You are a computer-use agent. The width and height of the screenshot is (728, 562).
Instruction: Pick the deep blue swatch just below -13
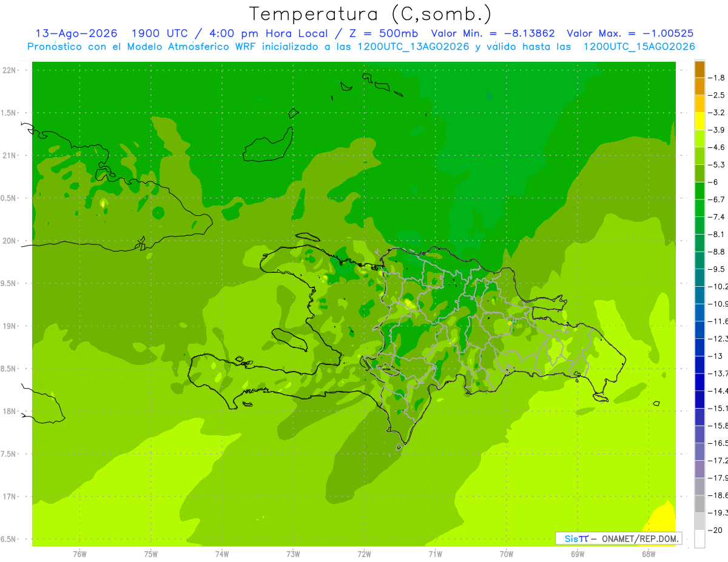pos(699,365)
